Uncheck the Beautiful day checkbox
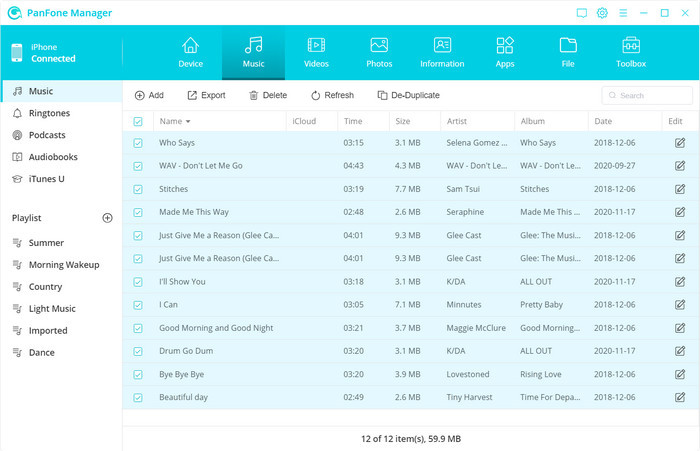The width and height of the screenshot is (700, 451). click(x=138, y=397)
